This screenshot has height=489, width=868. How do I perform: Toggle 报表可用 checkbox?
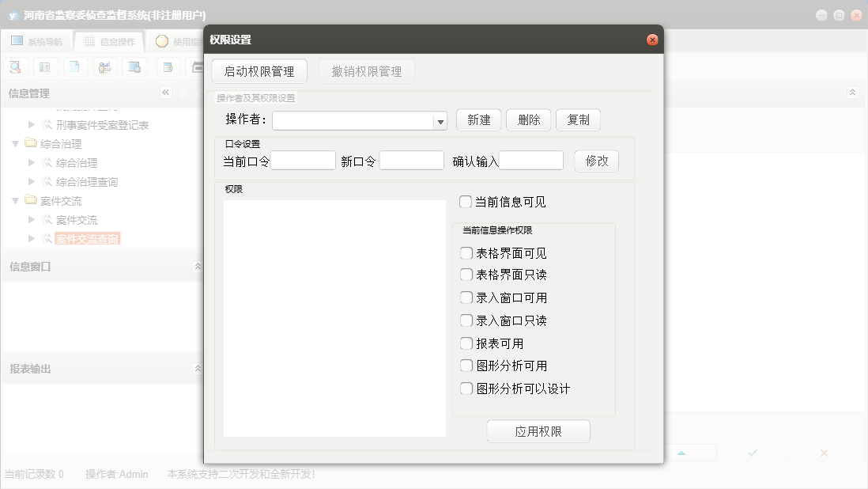point(466,343)
